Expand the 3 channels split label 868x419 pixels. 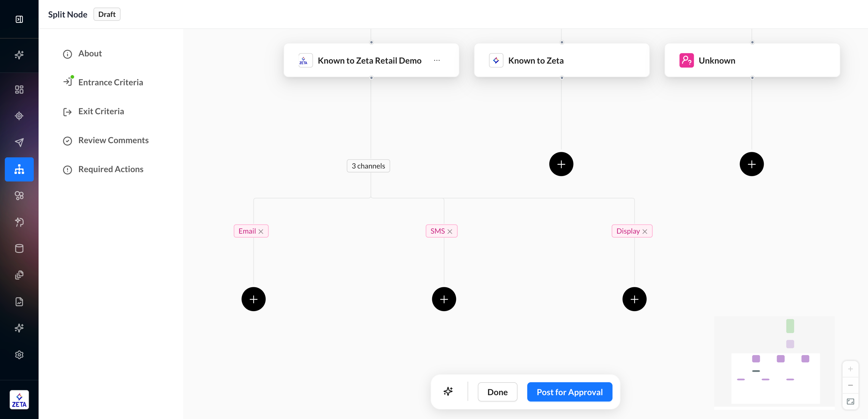click(368, 166)
